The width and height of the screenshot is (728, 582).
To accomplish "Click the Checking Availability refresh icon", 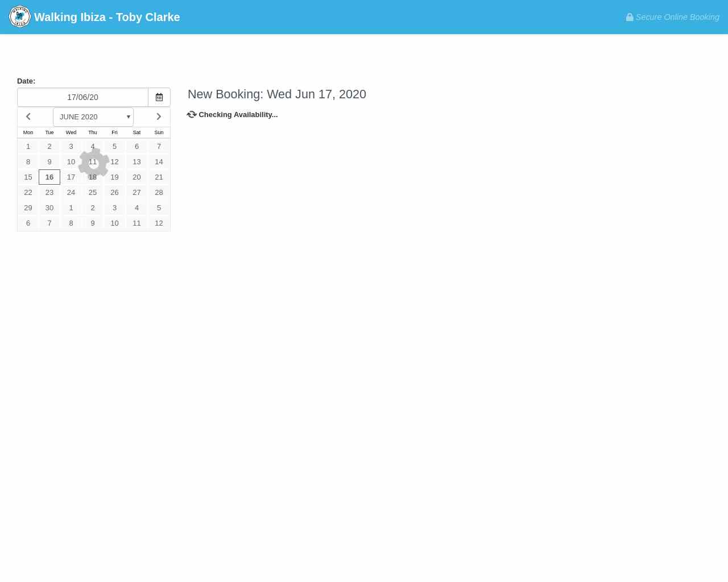I will (192, 114).
